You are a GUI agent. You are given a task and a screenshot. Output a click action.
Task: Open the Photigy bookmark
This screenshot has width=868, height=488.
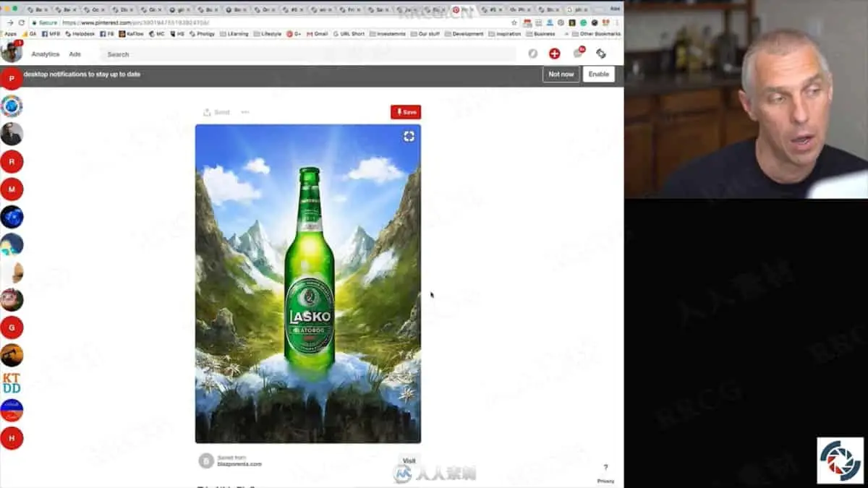(x=202, y=34)
